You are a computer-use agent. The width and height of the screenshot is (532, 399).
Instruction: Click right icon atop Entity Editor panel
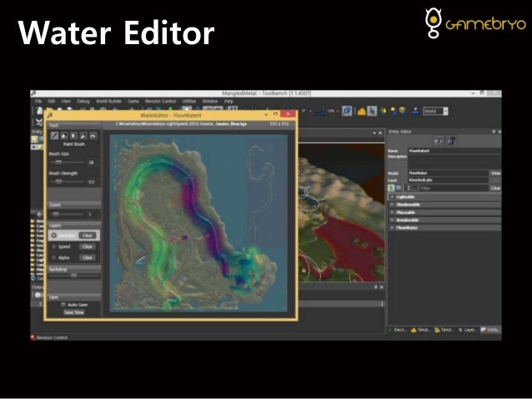click(451, 141)
